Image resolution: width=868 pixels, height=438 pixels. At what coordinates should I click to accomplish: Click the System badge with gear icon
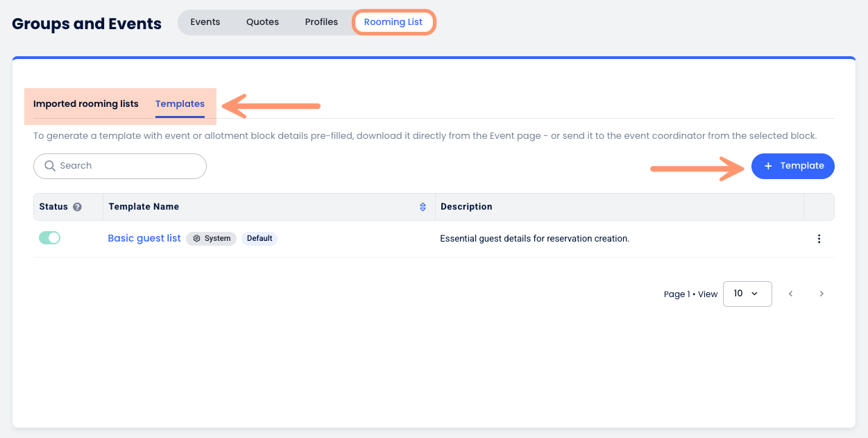click(212, 239)
